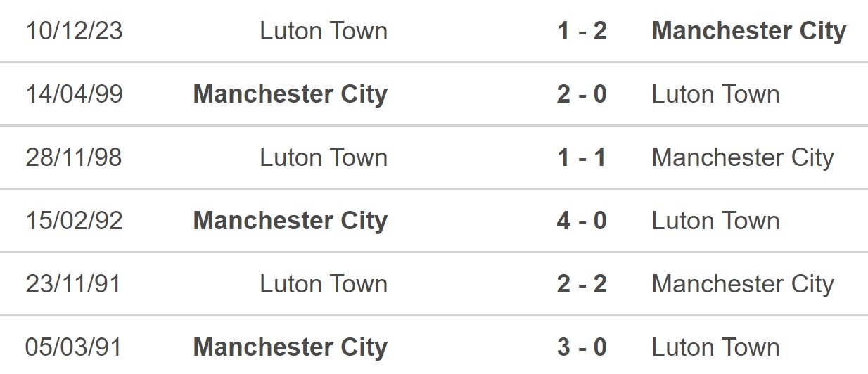Open the 2 - 0 score result
Image resolution: width=868 pixels, height=374 pixels.
[582, 94]
